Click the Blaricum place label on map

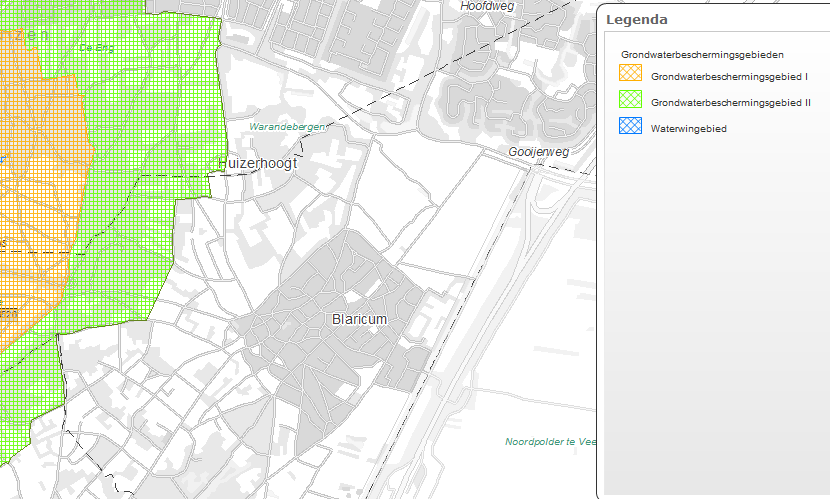[x=359, y=319]
